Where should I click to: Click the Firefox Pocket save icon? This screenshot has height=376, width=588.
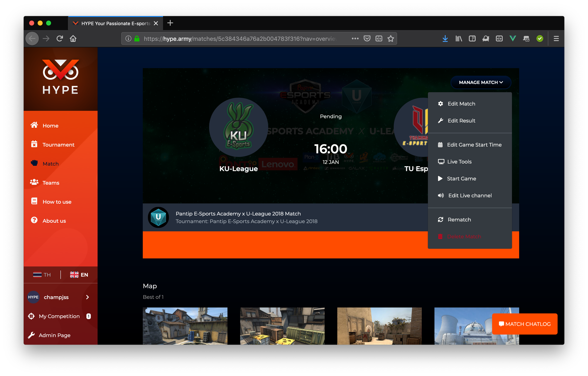tap(367, 39)
